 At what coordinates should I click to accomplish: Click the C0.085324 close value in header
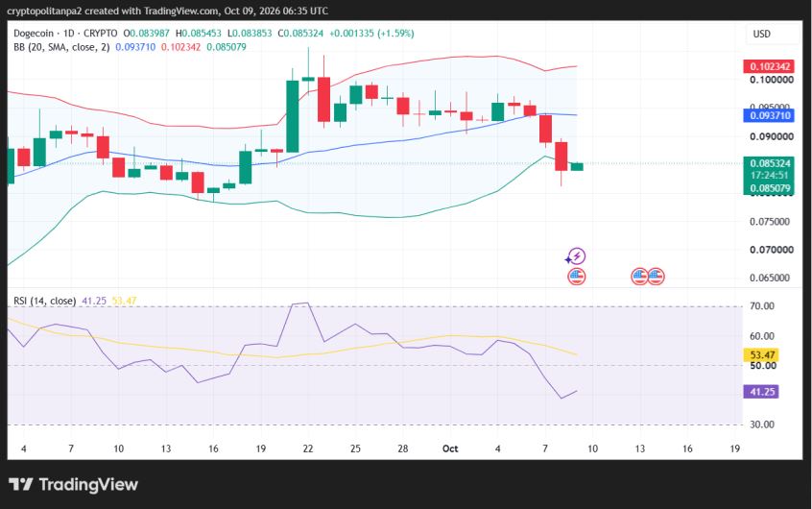(x=300, y=34)
